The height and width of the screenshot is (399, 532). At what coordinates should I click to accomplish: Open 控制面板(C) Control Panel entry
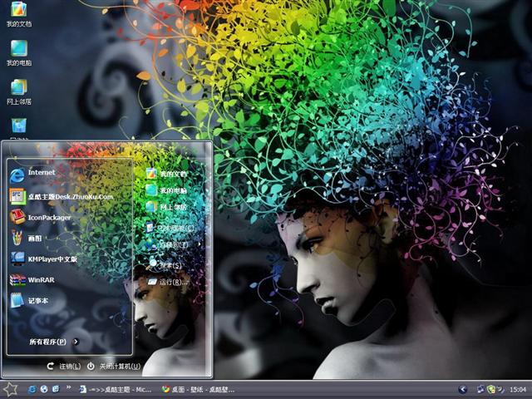click(x=170, y=227)
